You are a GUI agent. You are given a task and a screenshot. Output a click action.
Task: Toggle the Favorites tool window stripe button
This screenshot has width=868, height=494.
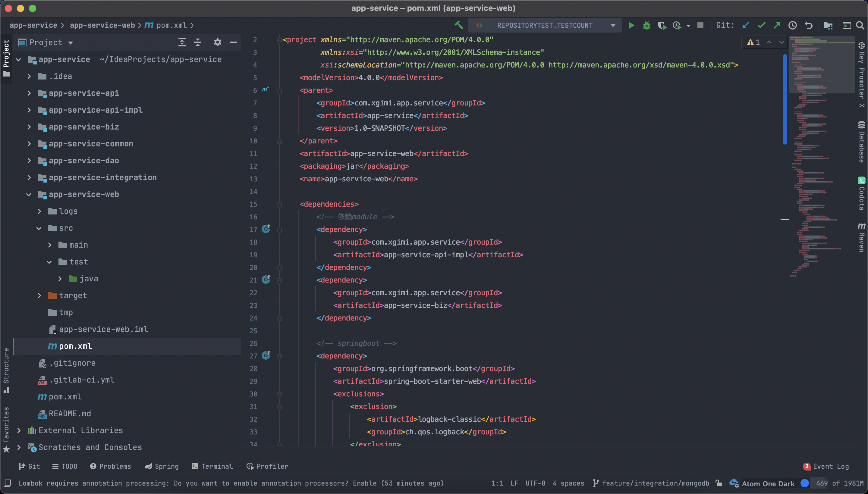point(6,430)
